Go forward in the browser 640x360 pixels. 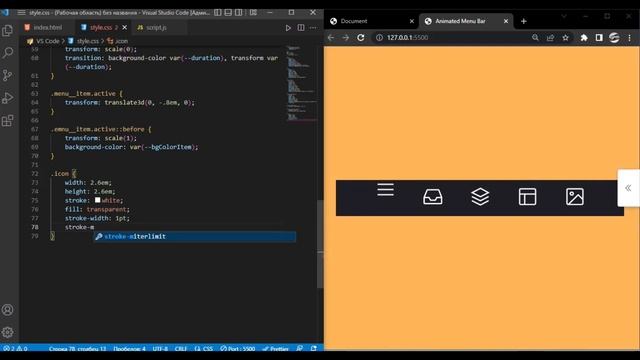(x=346, y=38)
